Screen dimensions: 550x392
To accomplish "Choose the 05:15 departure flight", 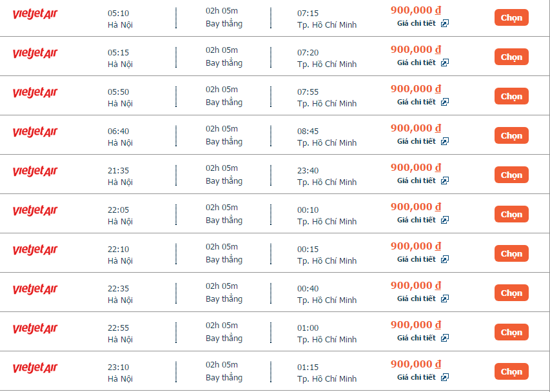I will tap(511, 57).
